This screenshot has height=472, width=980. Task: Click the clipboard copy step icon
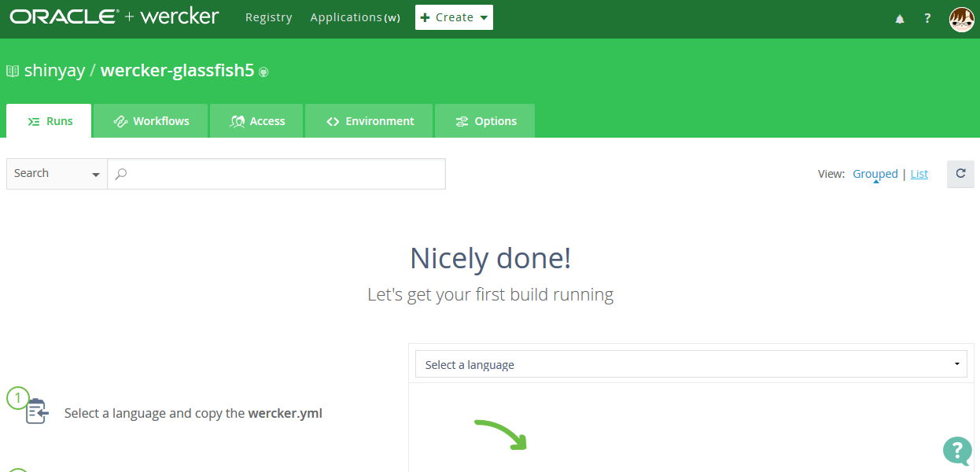tap(37, 411)
